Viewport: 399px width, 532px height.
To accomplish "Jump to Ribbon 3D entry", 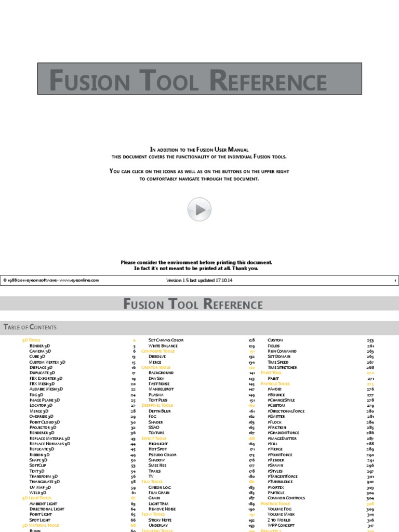I will coord(39,455).
